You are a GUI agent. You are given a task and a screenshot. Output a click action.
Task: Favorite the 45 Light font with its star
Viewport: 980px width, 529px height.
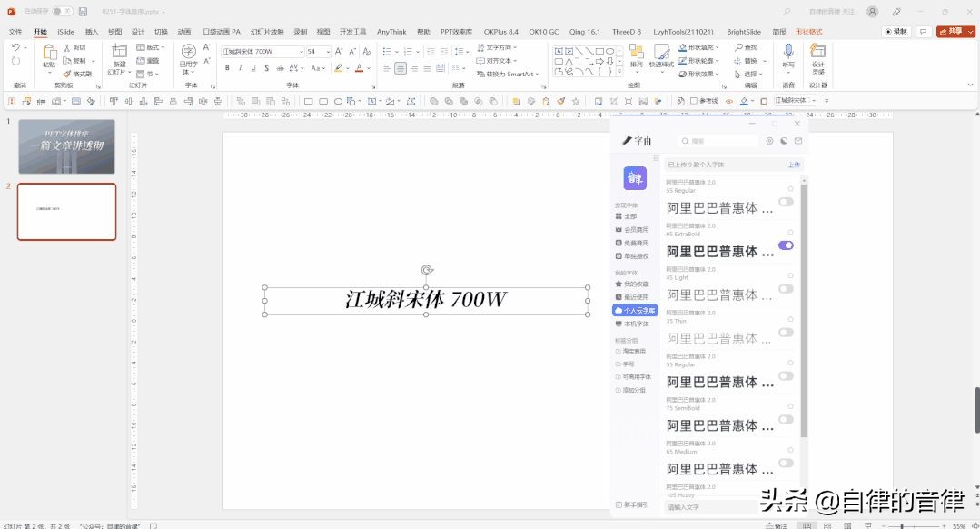pyautogui.click(x=791, y=276)
